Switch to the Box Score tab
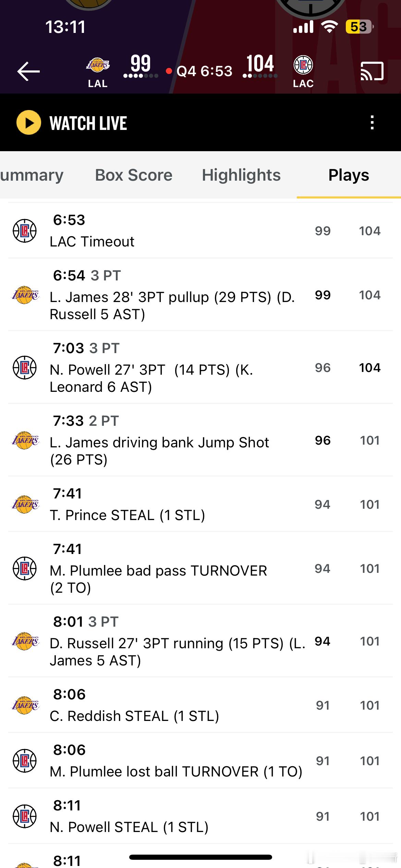 coord(134,175)
